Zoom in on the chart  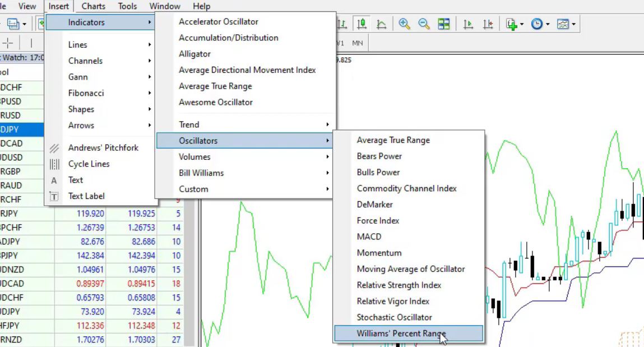tap(405, 24)
